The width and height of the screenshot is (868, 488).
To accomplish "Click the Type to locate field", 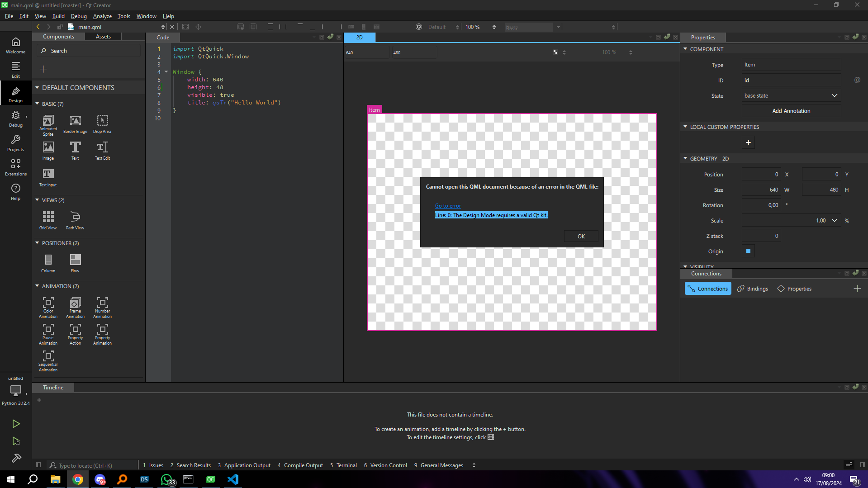I will pos(93,465).
